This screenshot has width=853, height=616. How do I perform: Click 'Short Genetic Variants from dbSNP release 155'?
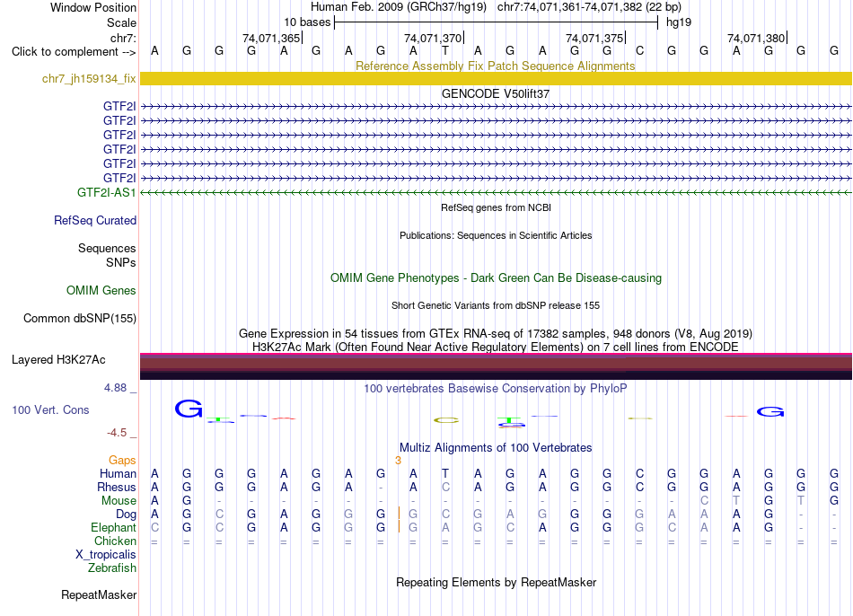[x=496, y=305]
